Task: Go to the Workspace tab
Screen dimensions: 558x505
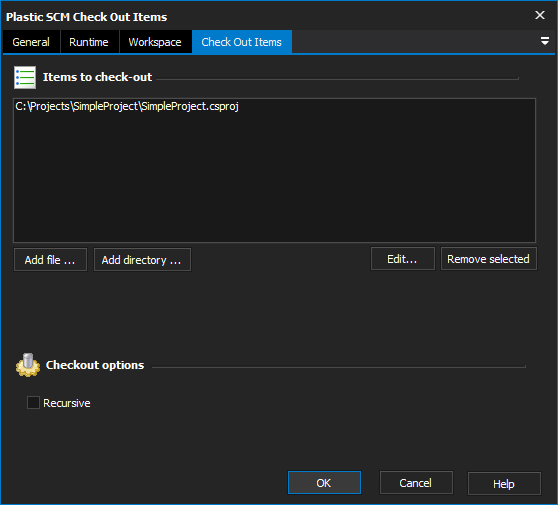Action: click(x=155, y=42)
